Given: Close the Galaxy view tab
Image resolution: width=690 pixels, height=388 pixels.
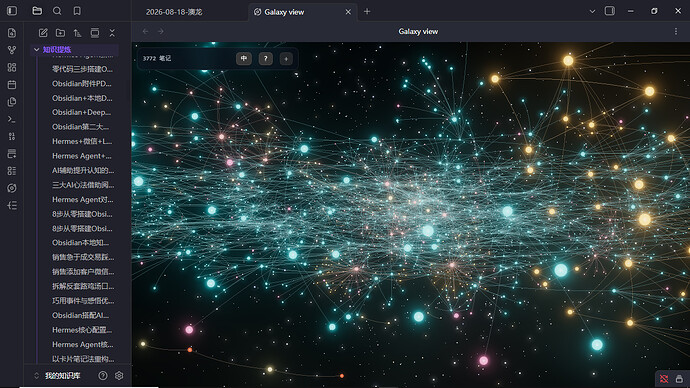Looking at the screenshot, I should click(x=348, y=12).
